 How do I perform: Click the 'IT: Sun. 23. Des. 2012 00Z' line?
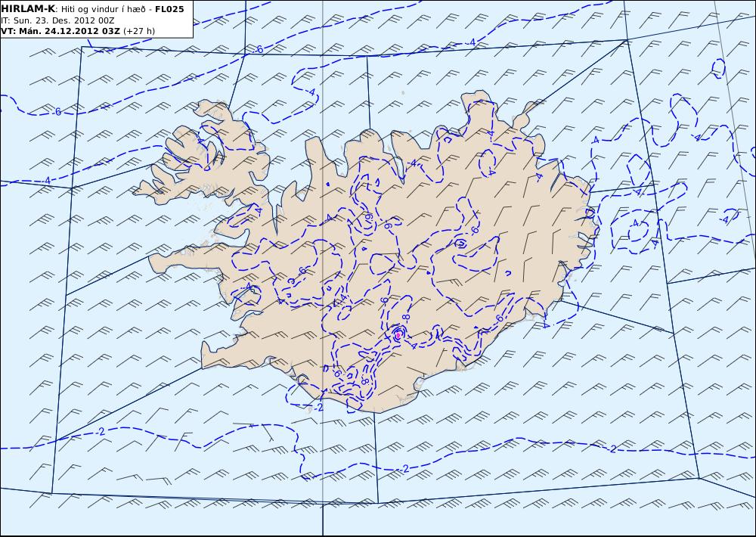(58, 20)
